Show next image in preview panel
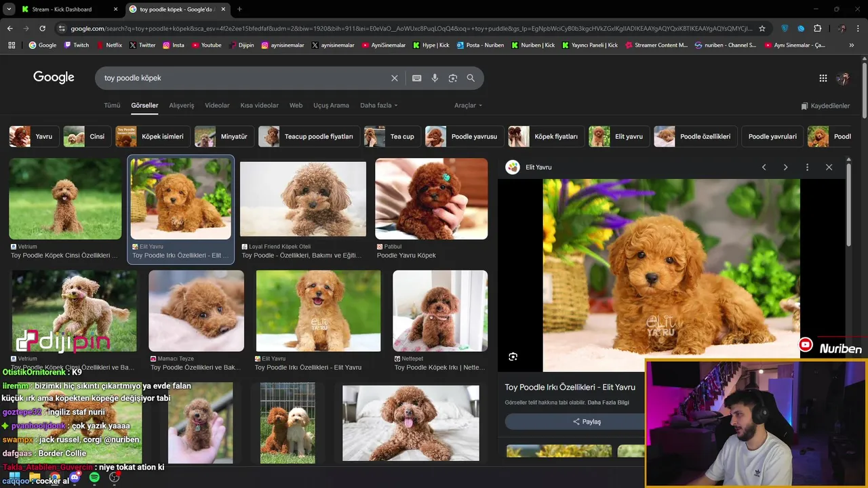 point(785,167)
